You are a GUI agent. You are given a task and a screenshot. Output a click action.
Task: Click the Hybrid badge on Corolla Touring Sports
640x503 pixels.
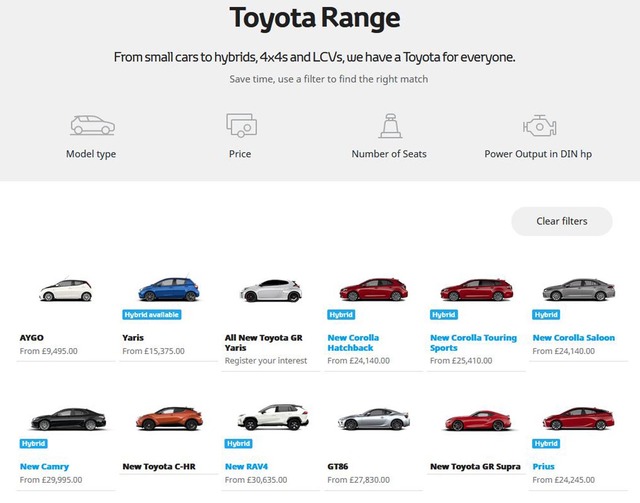[x=444, y=315]
